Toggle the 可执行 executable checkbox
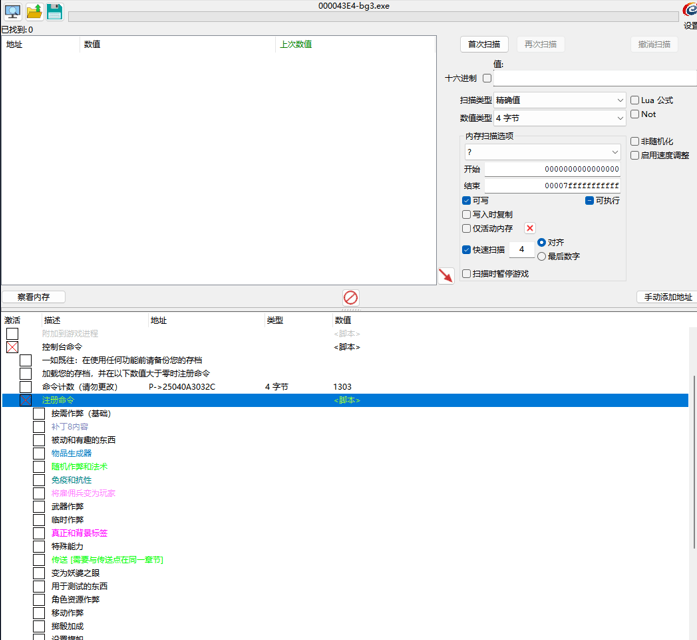Image resolution: width=697 pixels, height=640 pixels. (589, 200)
